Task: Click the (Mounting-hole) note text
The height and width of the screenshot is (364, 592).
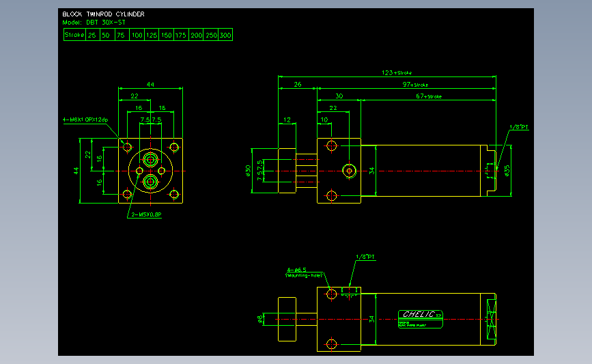Action: point(305,276)
